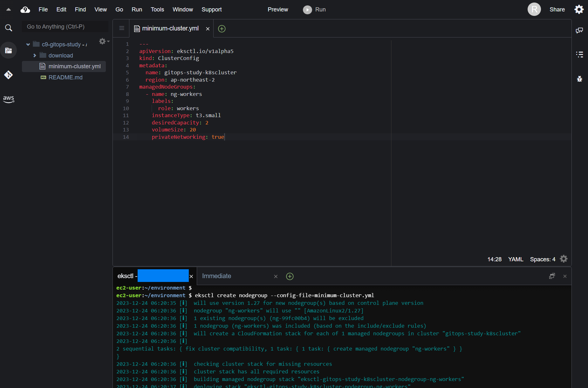Open the Window menu

[x=183, y=10]
